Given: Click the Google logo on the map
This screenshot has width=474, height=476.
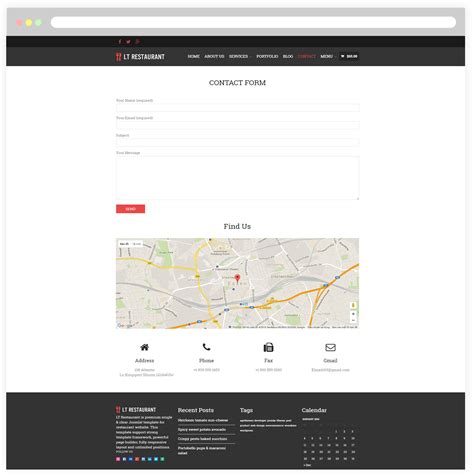Looking at the screenshot, I should point(125,326).
